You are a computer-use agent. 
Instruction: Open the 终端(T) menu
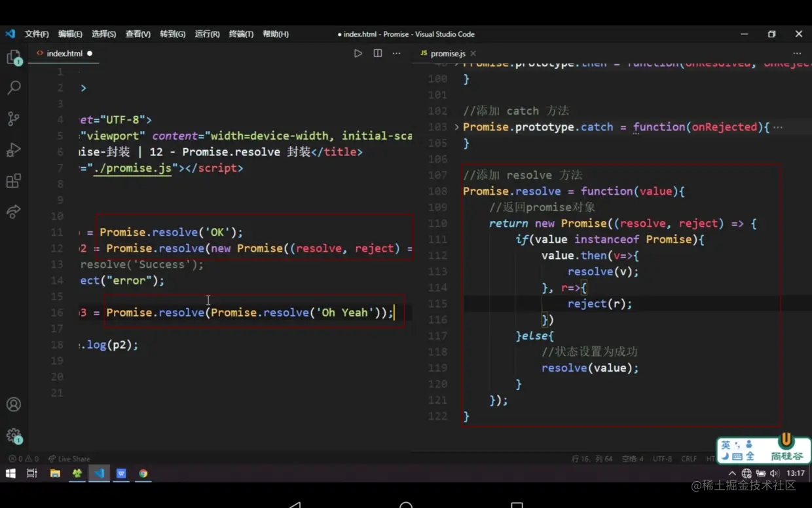[241, 34]
